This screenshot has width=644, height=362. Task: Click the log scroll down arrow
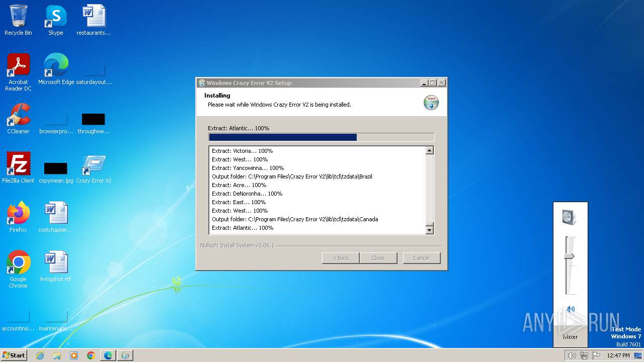click(429, 230)
